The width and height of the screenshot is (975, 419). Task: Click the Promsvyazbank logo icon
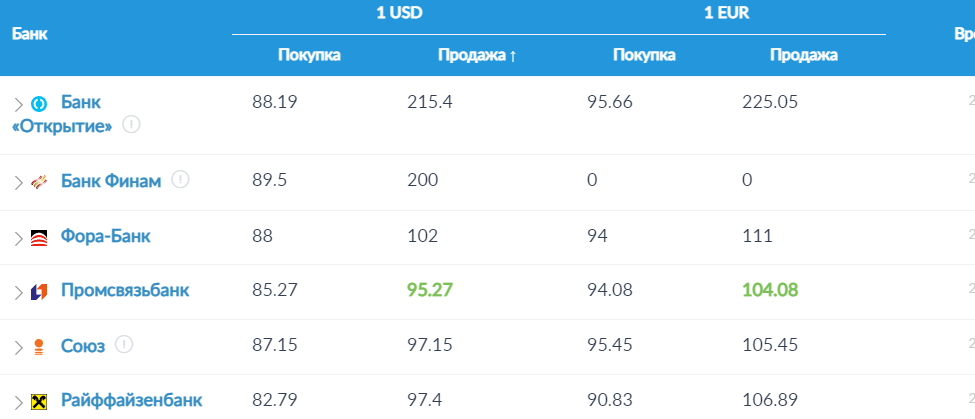click(40, 292)
